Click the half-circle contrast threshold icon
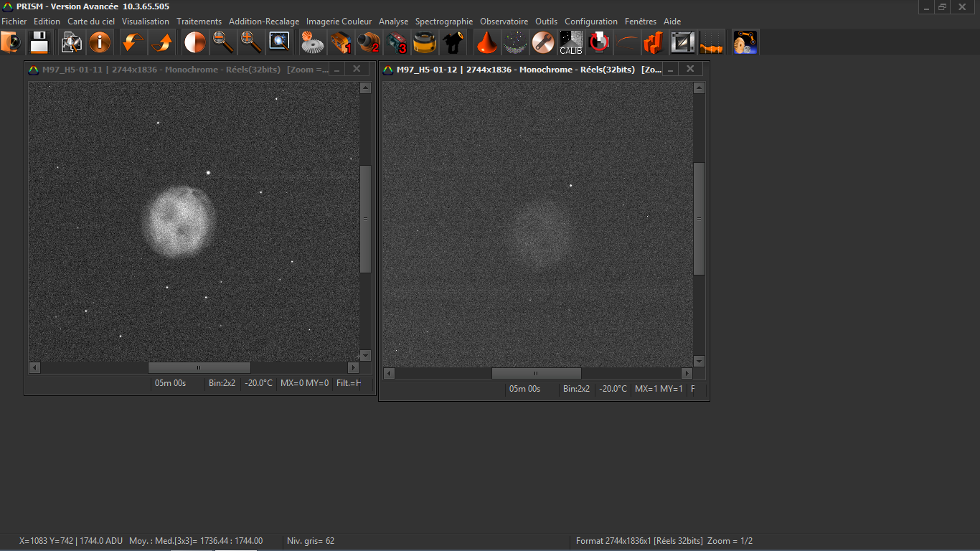Screen dimensions: 980x551 194,43
